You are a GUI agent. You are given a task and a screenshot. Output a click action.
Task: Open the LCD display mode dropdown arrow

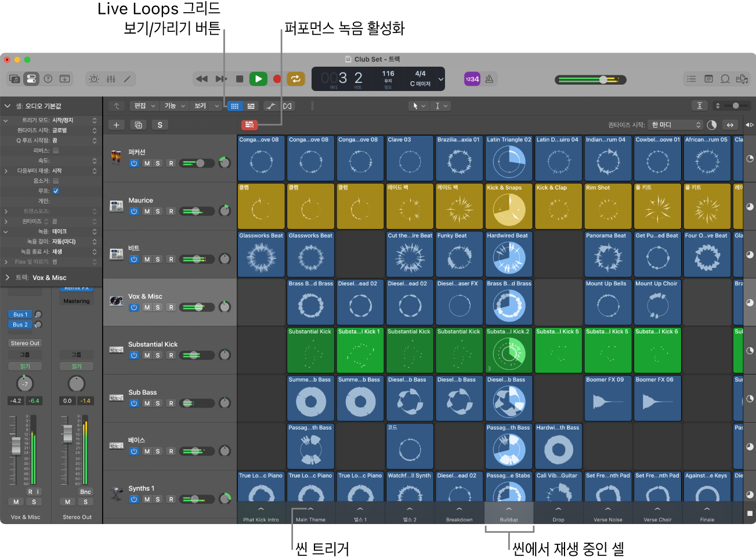tap(441, 79)
